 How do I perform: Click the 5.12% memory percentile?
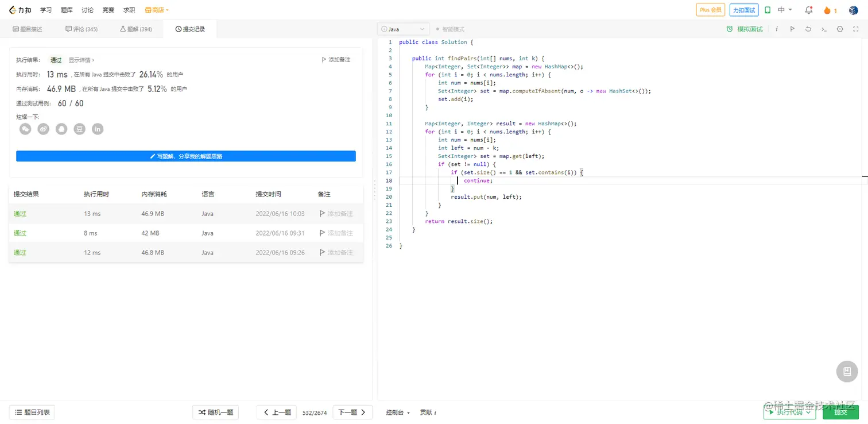pos(157,89)
